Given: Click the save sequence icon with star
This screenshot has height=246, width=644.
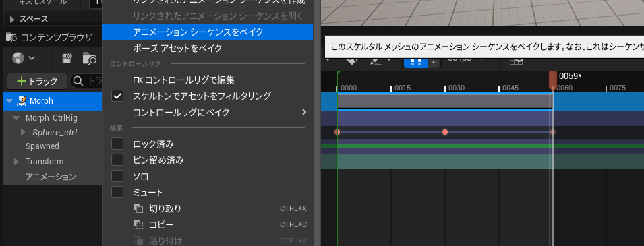Looking at the screenshot, I should tap(67, 59).
